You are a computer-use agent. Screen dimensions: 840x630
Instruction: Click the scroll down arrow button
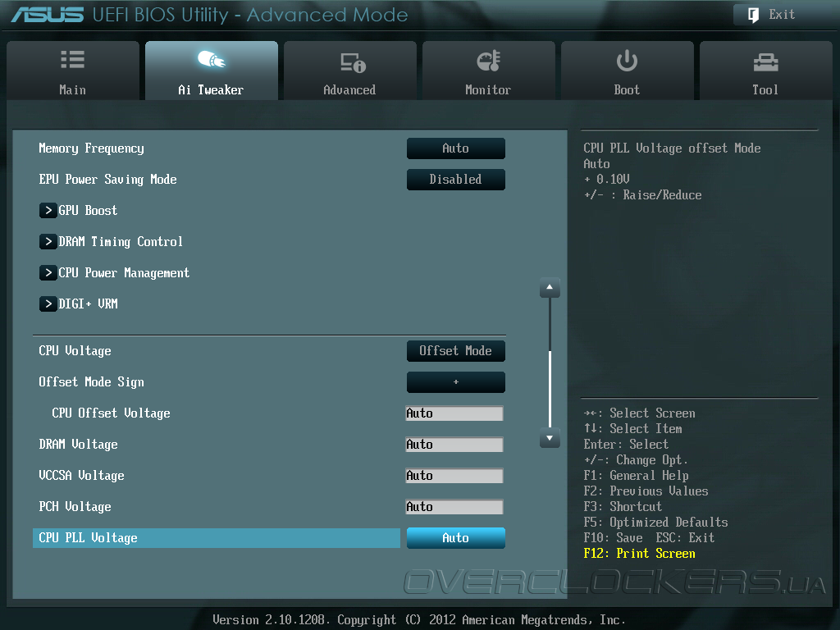pyautogui.click(x=550, y=438)
